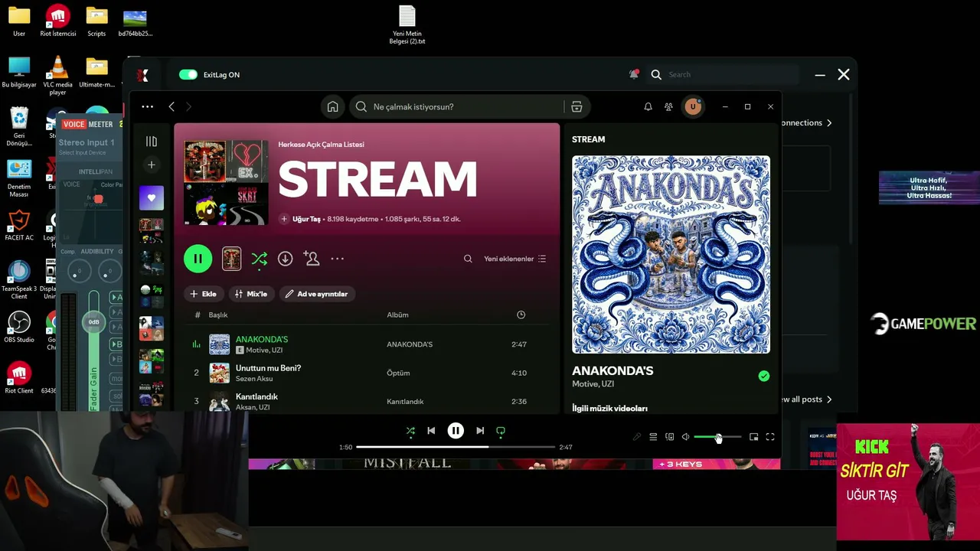This screenshot has width=980, height=551.
Task: Select the Kanıtlandık track
Action: (x=256, y=396)
